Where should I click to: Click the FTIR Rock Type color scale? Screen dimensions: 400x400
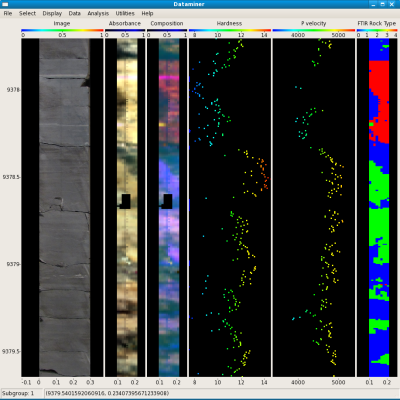pyautogui.click(x=377, y=30)
